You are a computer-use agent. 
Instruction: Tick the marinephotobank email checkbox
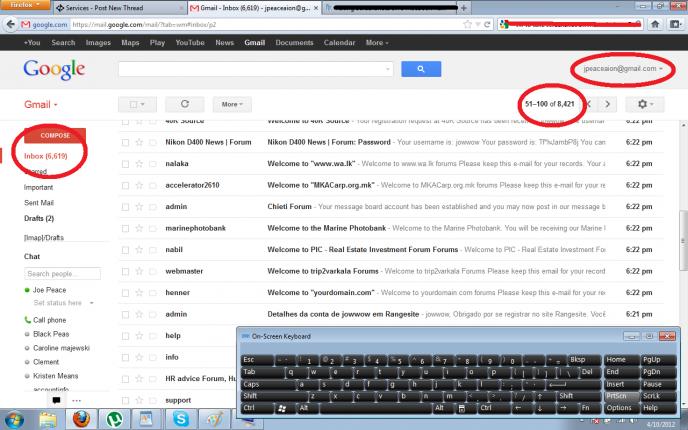(x=125, y=229)
